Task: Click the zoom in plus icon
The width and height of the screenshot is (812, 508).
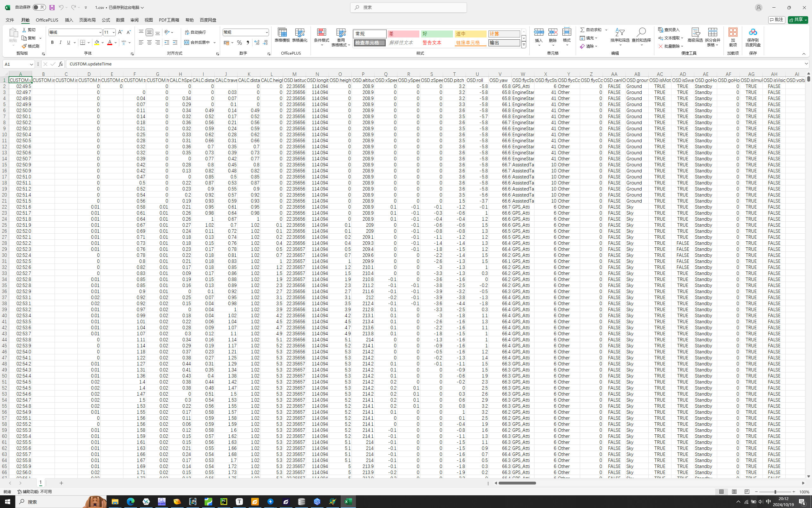Action: (794, 491)
